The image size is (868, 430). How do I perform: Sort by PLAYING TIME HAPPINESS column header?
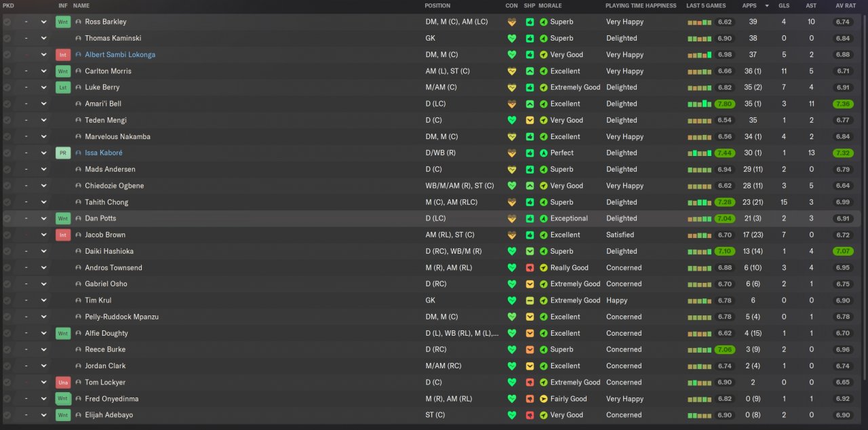(x=641, y=5)
